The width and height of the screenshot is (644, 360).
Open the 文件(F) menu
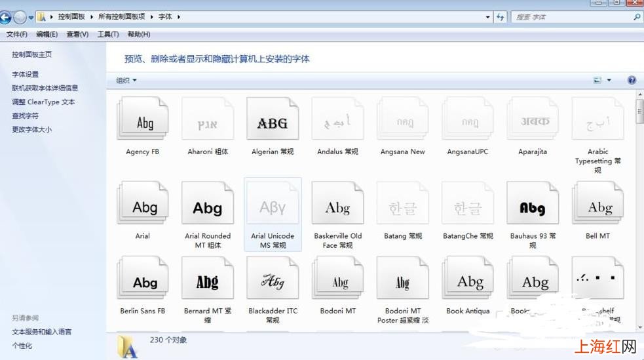point(17,34)
